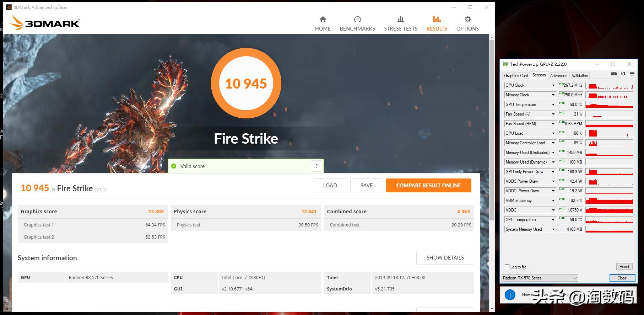Open the Fan Speed (%) sensor dropdown
This screenshot has height=315, width=644.
(553, 114)
